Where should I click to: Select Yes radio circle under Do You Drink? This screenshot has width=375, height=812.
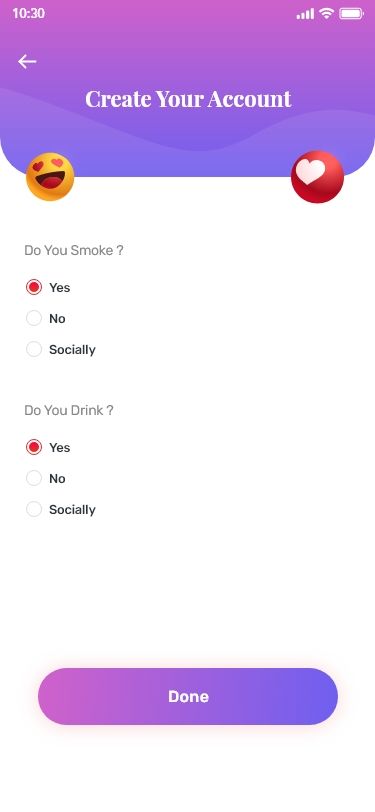tap(34, 447)
